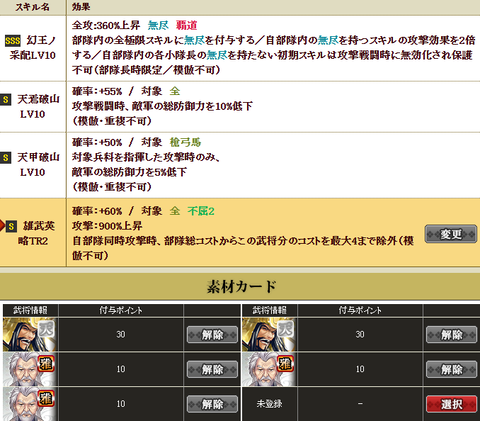Screen dimensions: 480x421
Task: Click the 無尽 tag in first skill effect
Action: coord(158,25)
